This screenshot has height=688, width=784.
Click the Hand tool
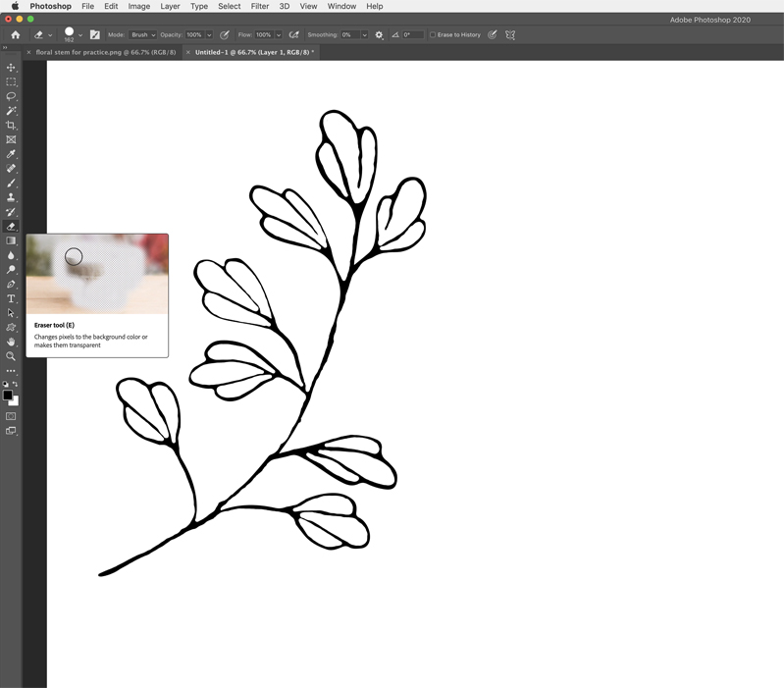pyautogui.click(x=11, y=342)
